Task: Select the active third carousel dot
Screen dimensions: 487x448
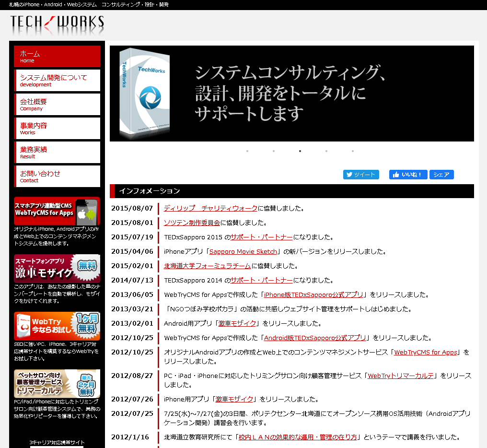Action: [x=300, y=151]
